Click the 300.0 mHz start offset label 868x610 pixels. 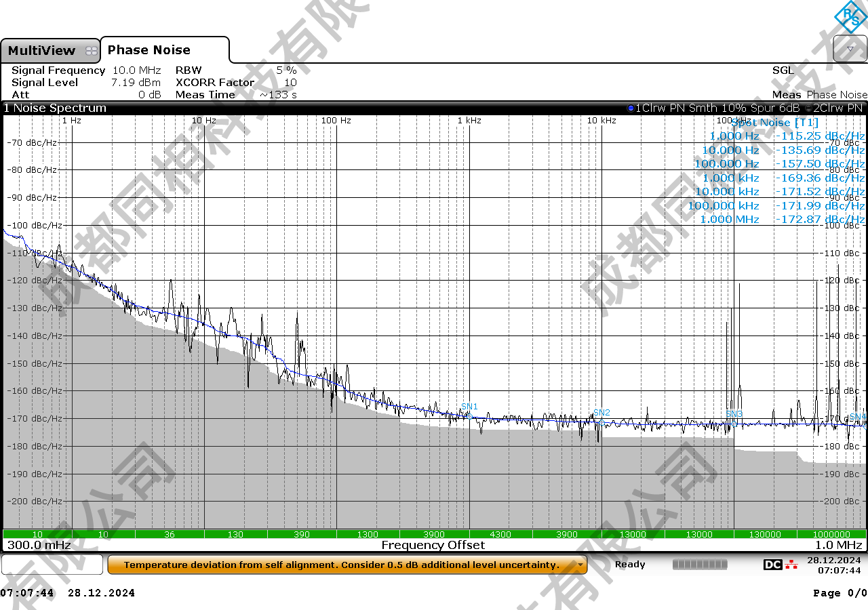39,545
